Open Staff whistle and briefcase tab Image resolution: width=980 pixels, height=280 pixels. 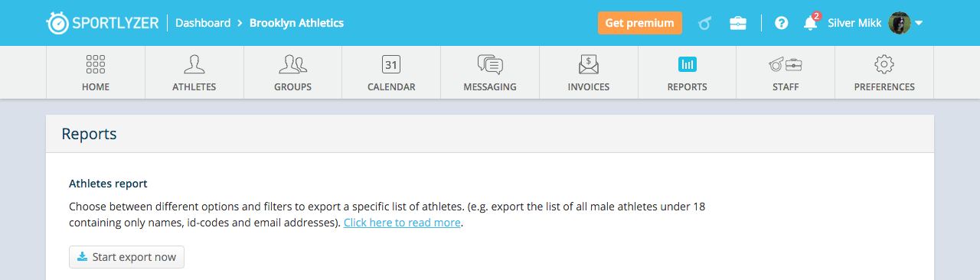(786, 73)
